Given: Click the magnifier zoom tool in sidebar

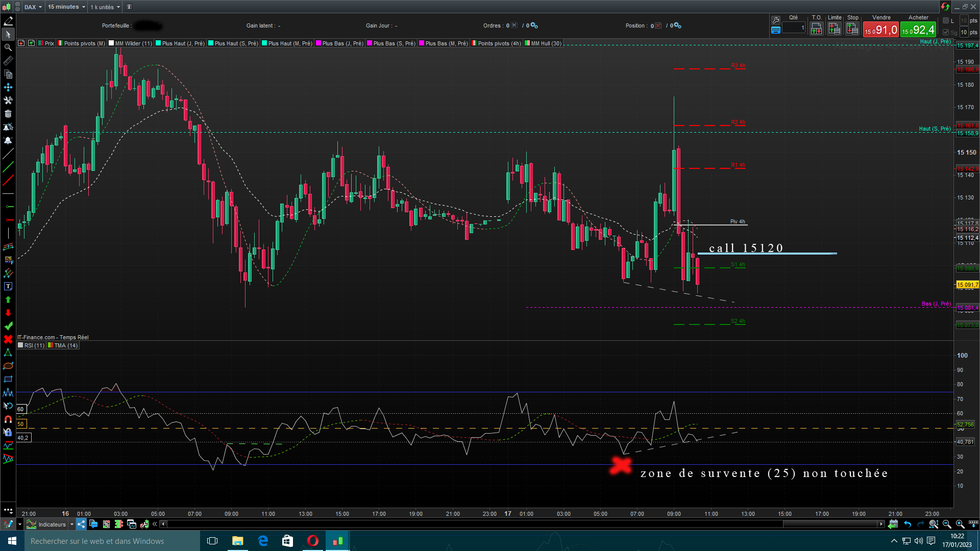Looking at the screenshot, I should [8, 47].
